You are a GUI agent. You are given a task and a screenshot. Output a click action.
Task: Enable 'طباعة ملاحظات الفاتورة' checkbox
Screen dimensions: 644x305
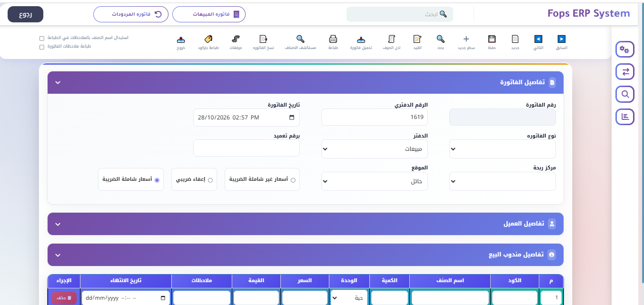pos(42,47)
